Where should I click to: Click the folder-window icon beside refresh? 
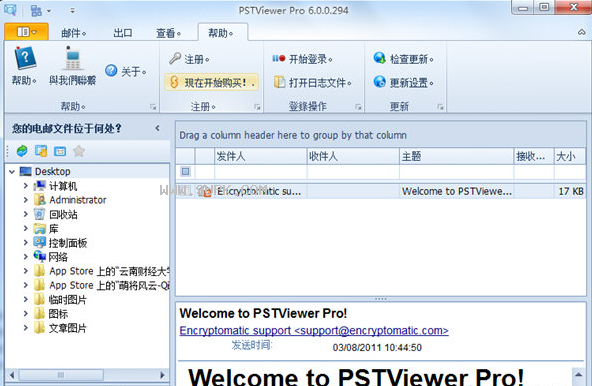click(41, 151)
